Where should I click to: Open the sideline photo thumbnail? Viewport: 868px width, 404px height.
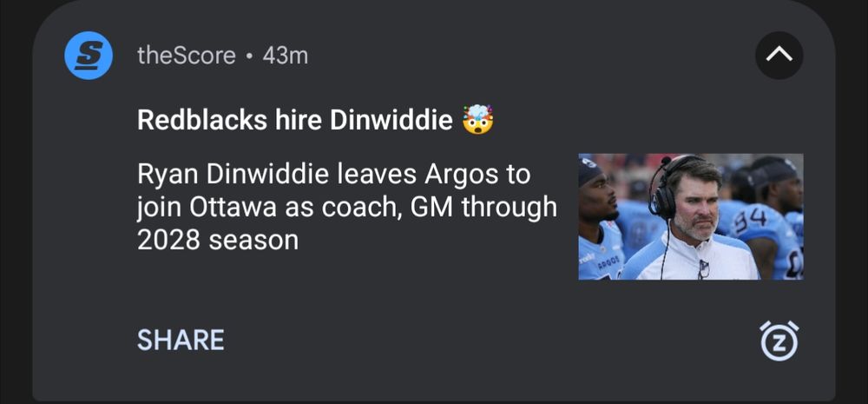(690, 216)
